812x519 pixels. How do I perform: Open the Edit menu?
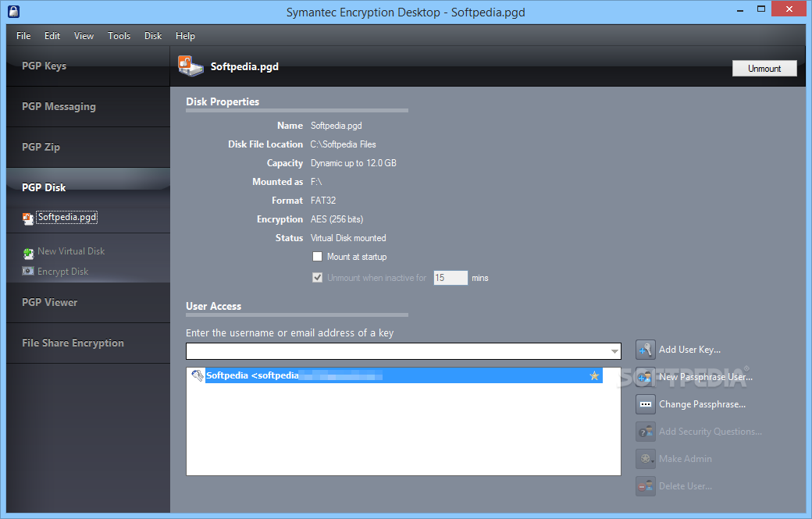52,36
